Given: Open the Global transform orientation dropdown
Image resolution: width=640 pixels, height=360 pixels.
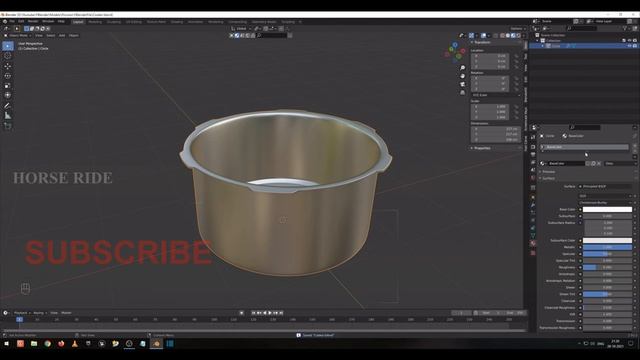Looking at the screenshot, I should [241, 29].
